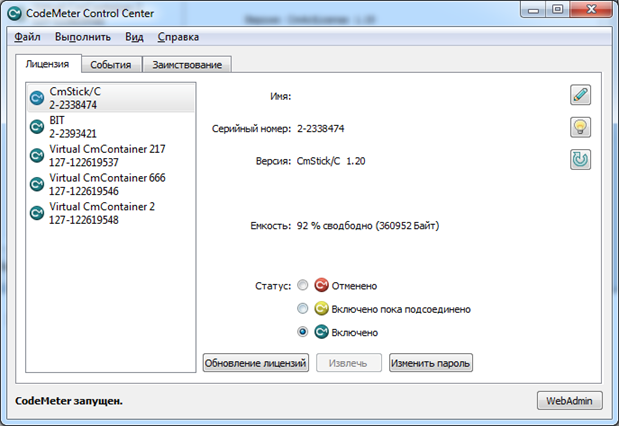
Task: Click capacity text 92 % свободно
Action: coord(368,225)
